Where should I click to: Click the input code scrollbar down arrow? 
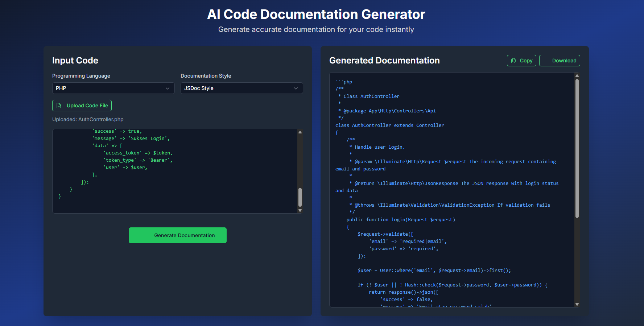point(300,210)
